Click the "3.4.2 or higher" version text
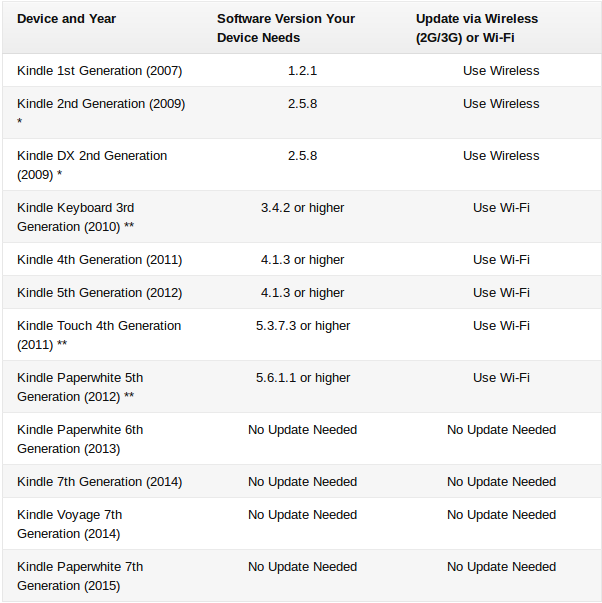Screen dimensions: 602x603 pos(302,208)
